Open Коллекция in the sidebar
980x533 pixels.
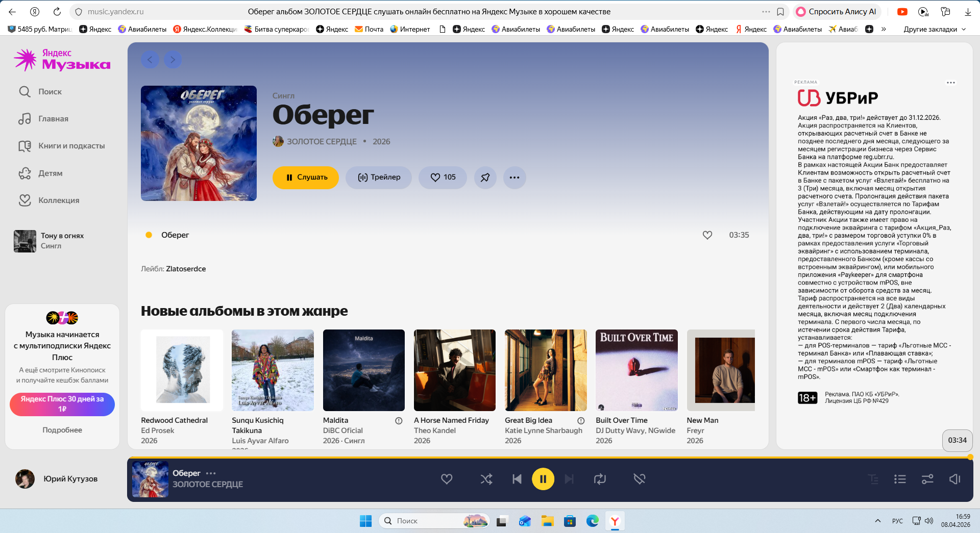[x=49, y=200]
